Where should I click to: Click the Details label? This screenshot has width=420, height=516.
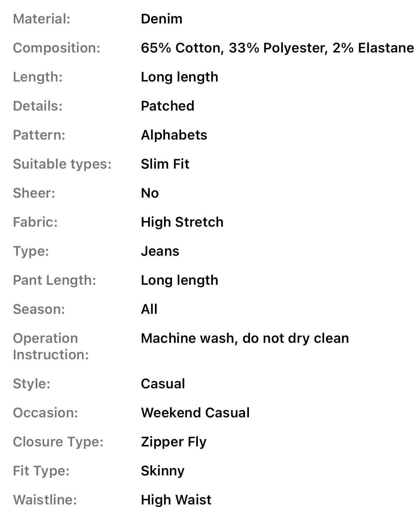(x=38, y=106)
